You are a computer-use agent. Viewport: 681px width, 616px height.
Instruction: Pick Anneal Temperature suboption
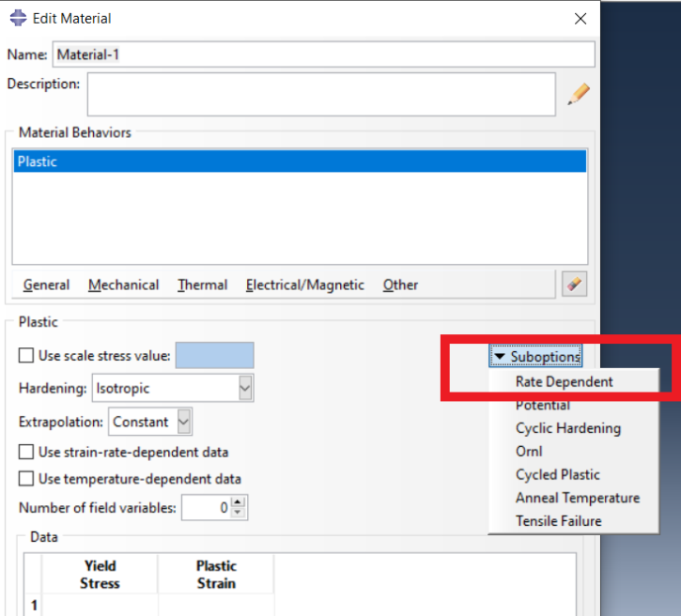[577, 498]
